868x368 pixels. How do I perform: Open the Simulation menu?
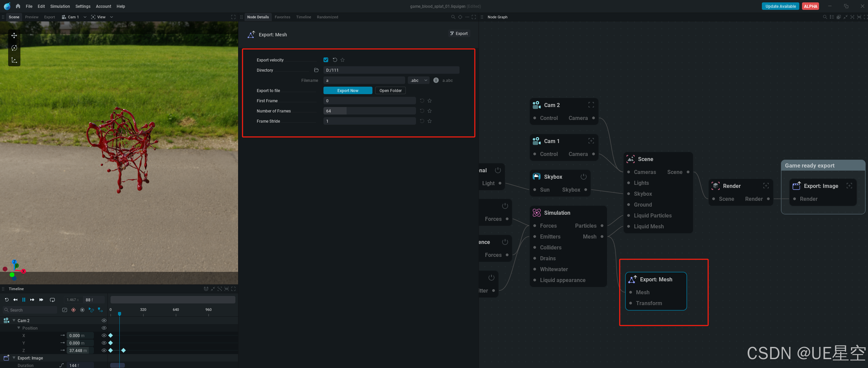(60, 6)
